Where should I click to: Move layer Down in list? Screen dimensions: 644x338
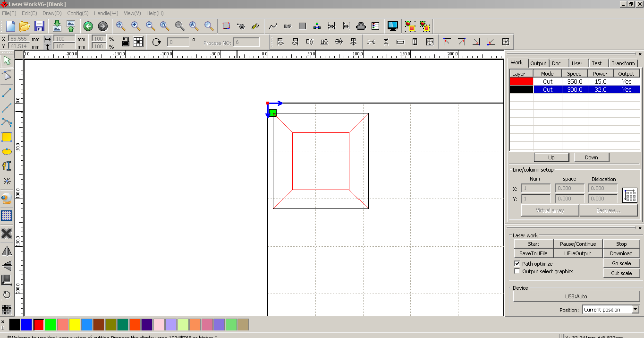tap(592, 157)
